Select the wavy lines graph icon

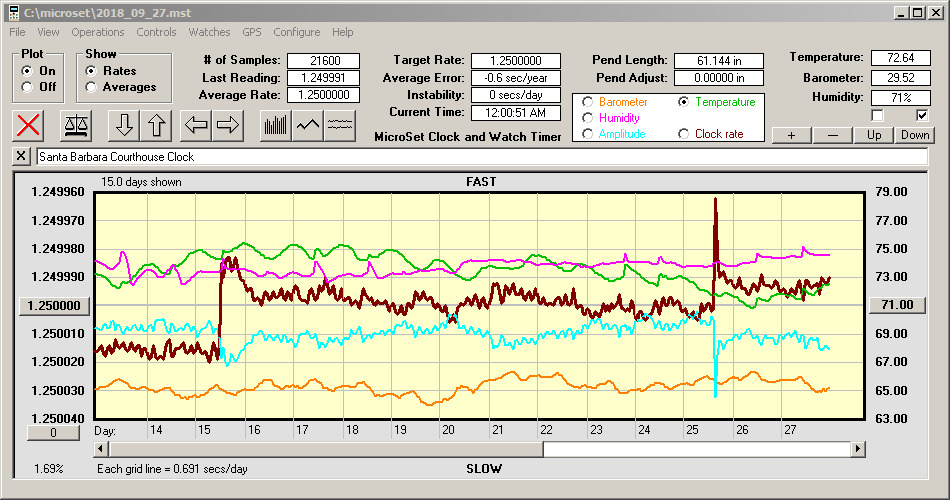click(341, 125)
